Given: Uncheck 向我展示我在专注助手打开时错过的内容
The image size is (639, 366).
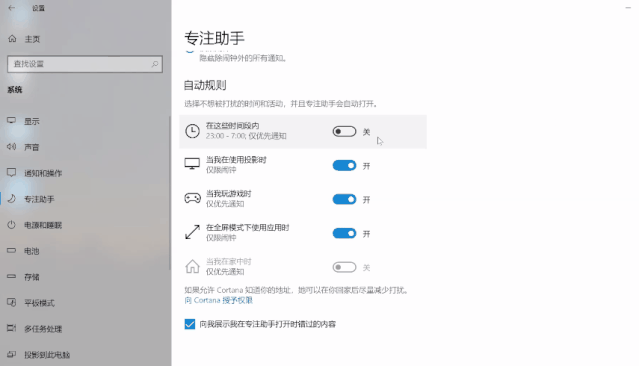Looking at the screenshot, I should pyautogui.click(x=189, y=324).
